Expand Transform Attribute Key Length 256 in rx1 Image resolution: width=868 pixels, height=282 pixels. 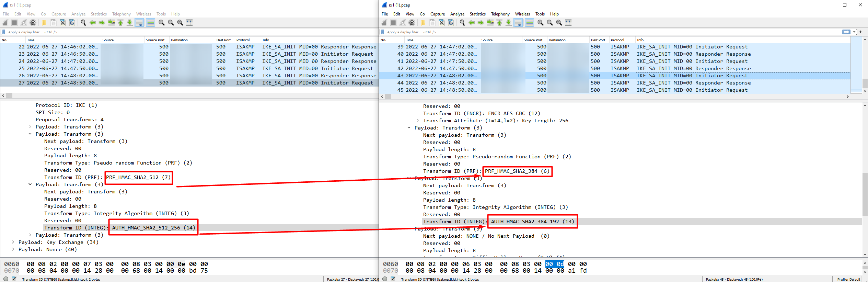[418, 121]
